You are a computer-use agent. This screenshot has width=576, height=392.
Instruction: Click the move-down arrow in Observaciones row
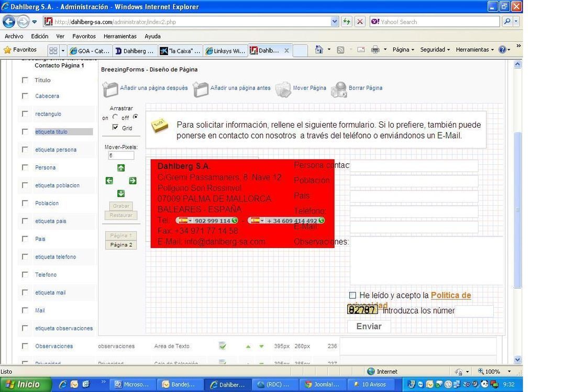pyautogui.click(x=261, y=346)
